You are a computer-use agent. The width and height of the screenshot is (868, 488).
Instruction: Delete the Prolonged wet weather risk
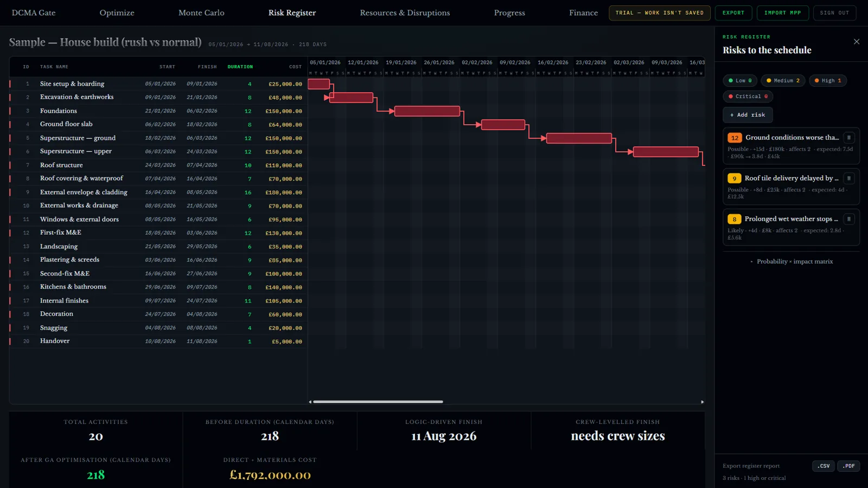point(849,219)
